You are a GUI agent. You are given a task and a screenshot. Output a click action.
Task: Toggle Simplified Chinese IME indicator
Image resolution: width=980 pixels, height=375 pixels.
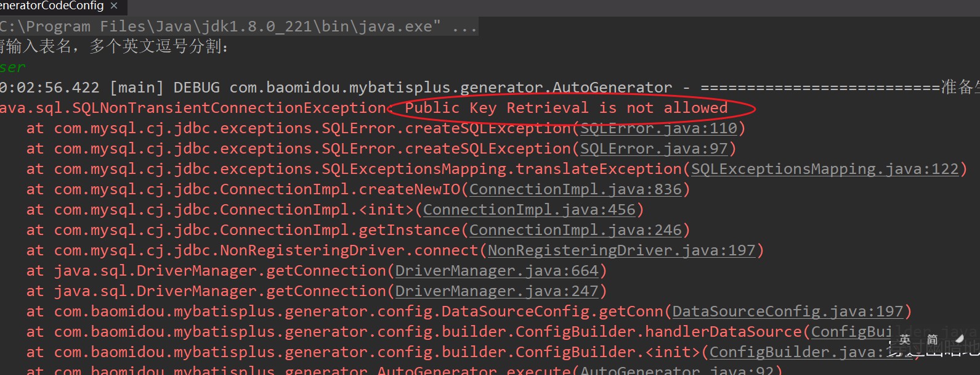(x=933, y=339)
